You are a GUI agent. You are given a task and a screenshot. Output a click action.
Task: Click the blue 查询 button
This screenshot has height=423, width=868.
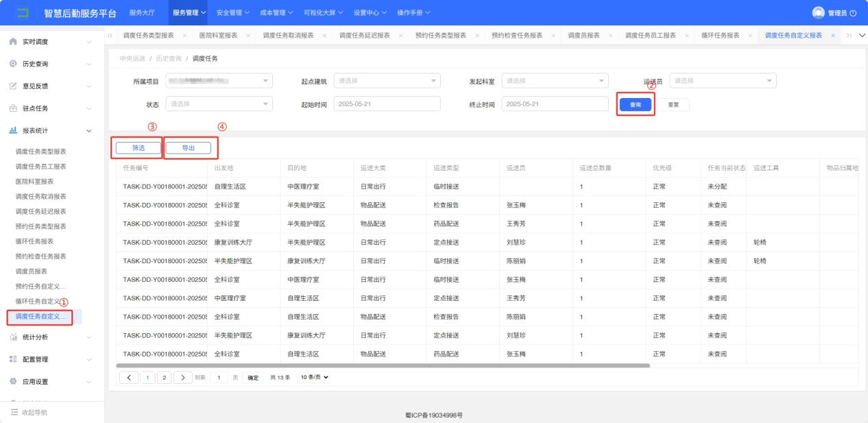[636, 105]
